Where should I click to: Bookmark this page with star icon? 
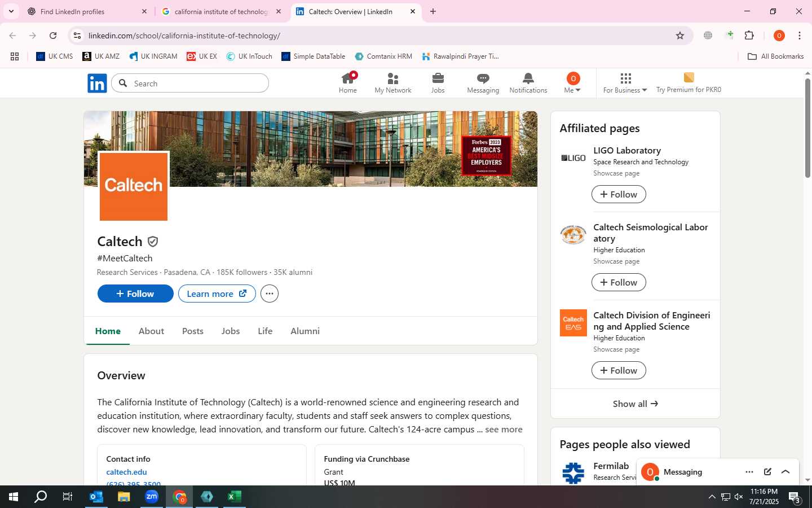coord(680,36)
